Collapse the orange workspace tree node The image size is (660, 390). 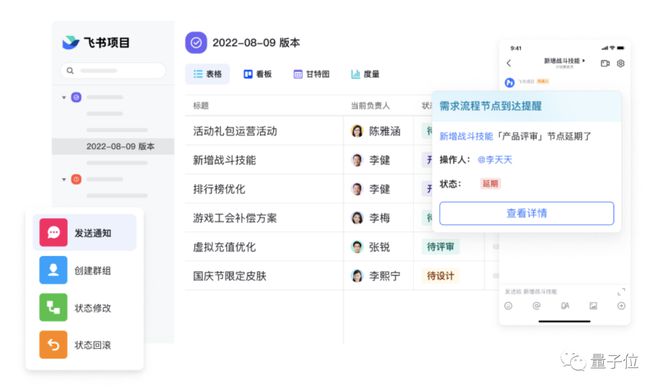pos(64,179)
